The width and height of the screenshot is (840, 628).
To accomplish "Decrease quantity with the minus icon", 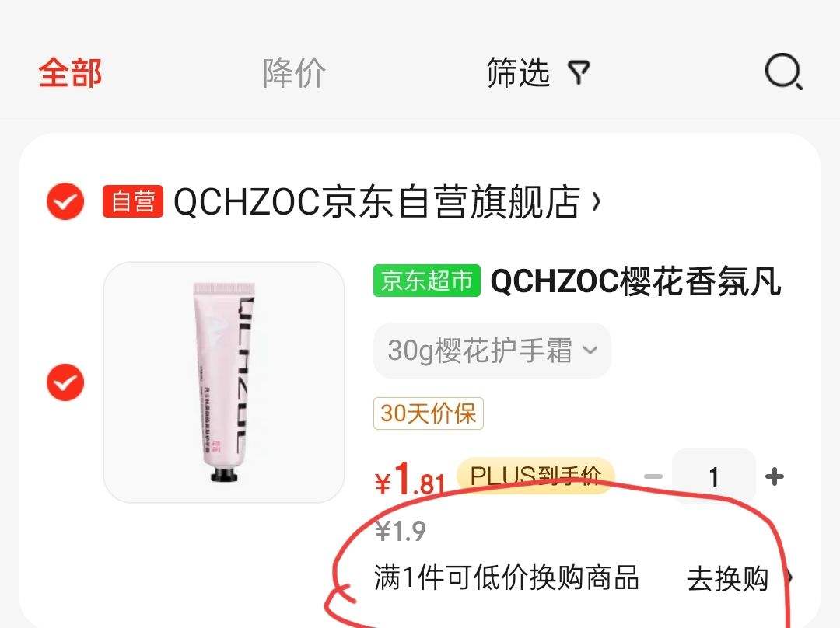I will point(653,476).
